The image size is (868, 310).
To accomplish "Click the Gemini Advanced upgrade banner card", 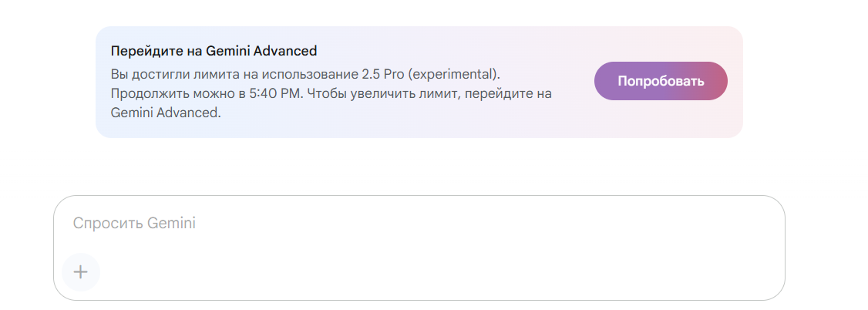I will point(419,82).
